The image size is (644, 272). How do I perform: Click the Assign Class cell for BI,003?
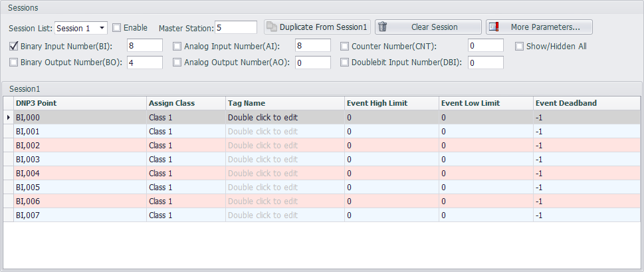point(185,159)
